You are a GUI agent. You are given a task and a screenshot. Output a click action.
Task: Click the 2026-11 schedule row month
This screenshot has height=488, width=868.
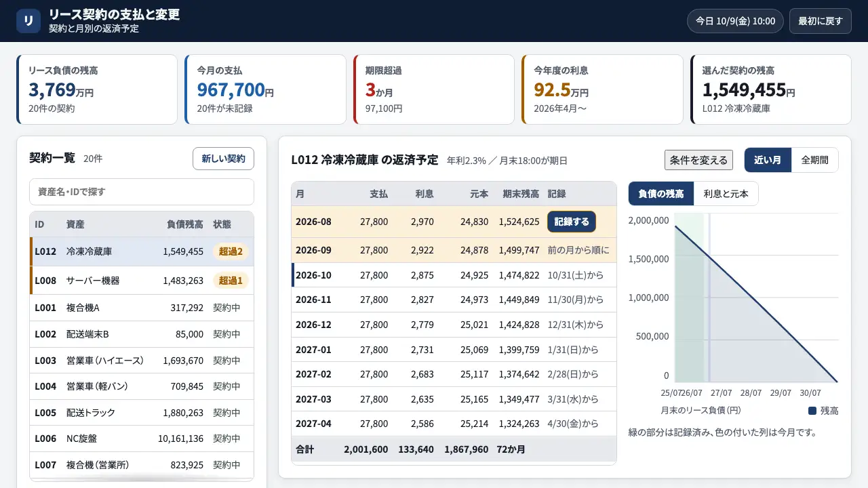313,300
